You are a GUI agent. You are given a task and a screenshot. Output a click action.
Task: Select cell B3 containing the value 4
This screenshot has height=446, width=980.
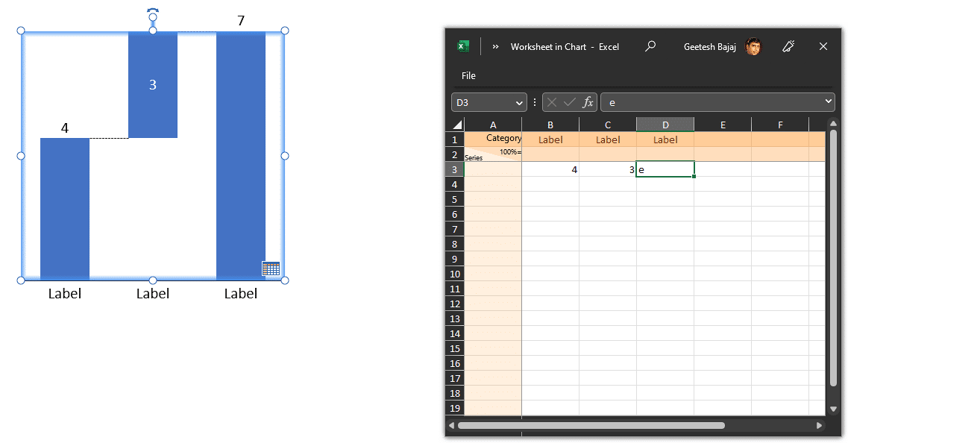[x=550, y=169]
